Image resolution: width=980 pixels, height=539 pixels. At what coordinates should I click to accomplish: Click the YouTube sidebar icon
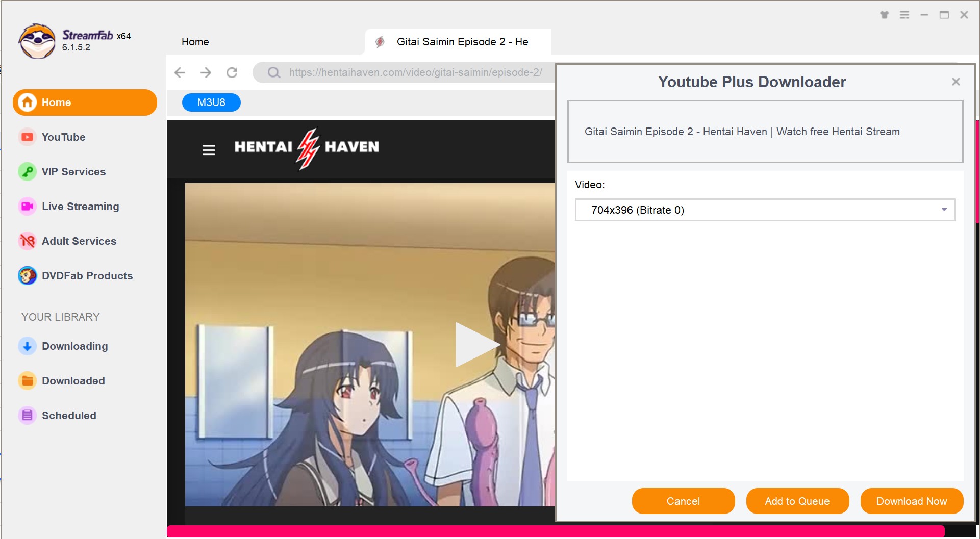28,137
